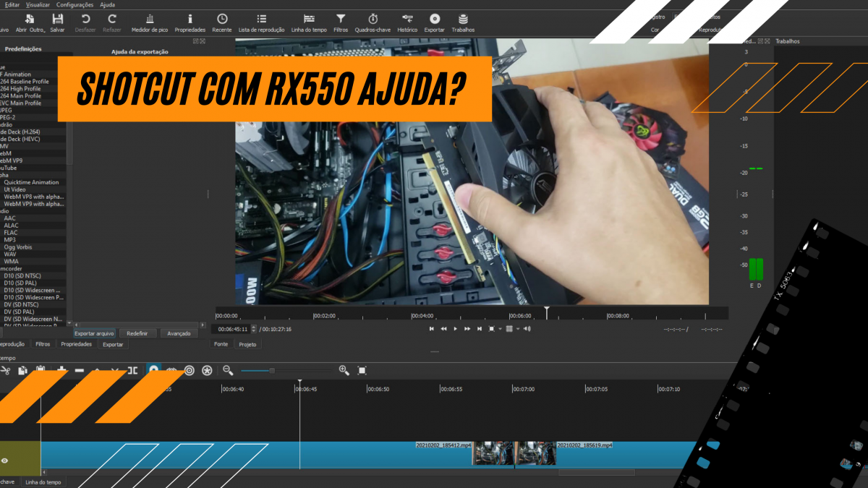868x488 pixels.
Task: Open the player zoom dropdown arrow
Action: [500, 328]
